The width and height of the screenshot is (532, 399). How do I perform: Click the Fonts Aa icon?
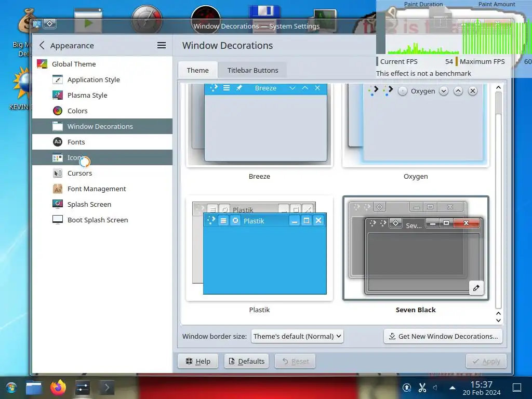tap(58, 142)
